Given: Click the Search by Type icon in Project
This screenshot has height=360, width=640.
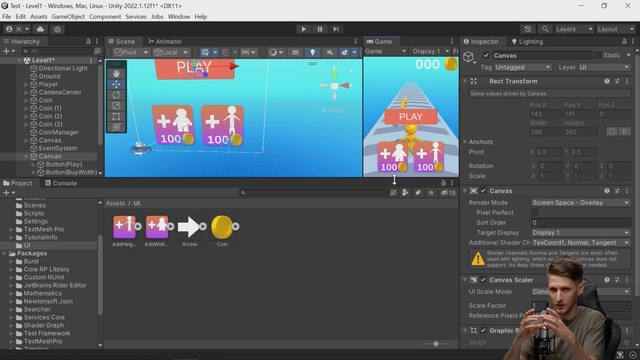Looking at the screenshot, I should coord(404,193).
